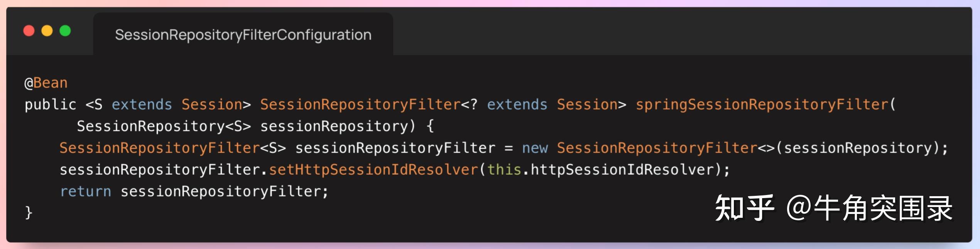Click the public keyword
This screenshot has width=980, height=249.
pyautogui.click(x=51, y=104)
